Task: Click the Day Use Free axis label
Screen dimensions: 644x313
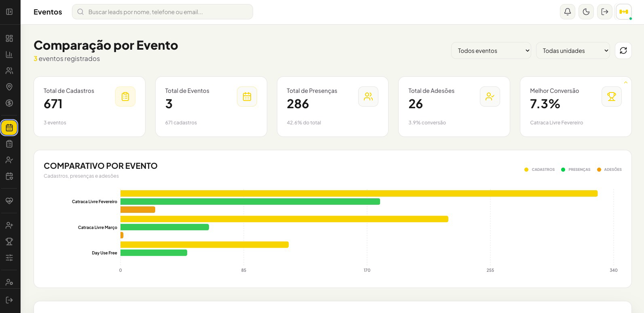Action: [104, 253]
